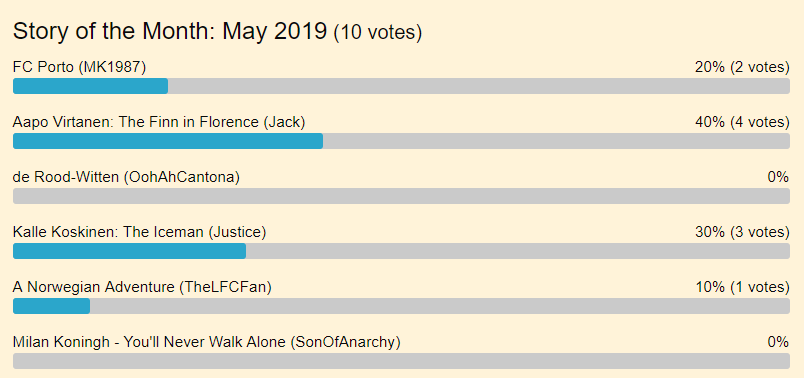Screen dimensions: 804x378
Task: Click the short blue bar for A Norwegian Adventure
Action: click(51, 306)
